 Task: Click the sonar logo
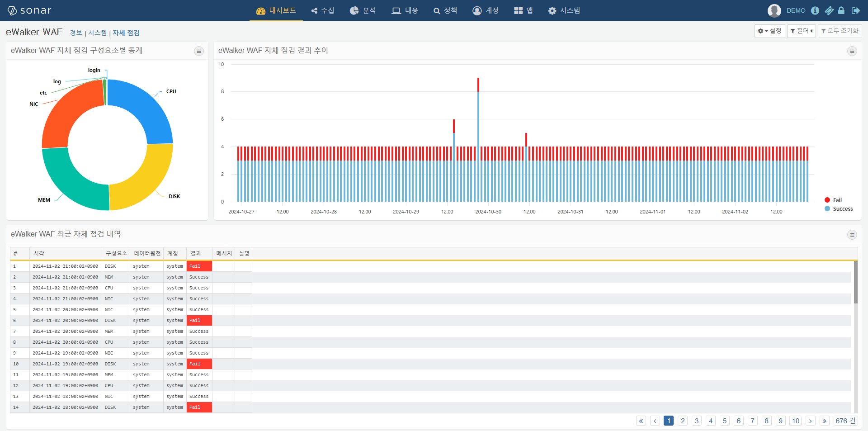29,10
